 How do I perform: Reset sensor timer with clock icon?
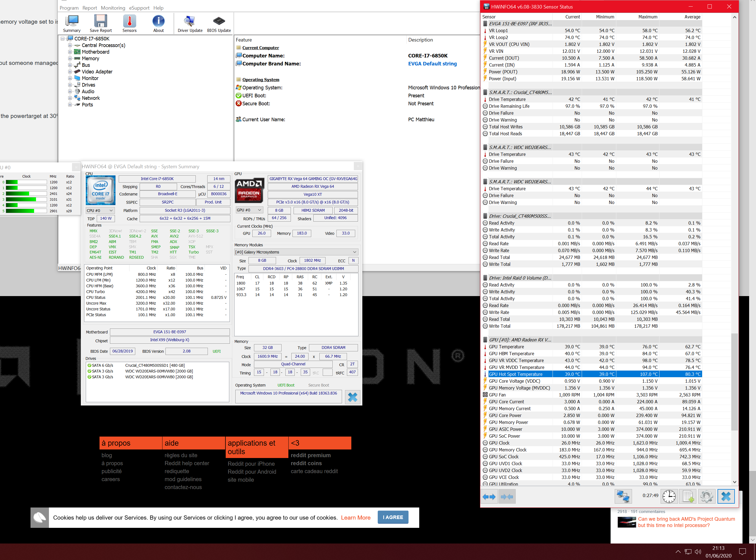coord(669,497)
